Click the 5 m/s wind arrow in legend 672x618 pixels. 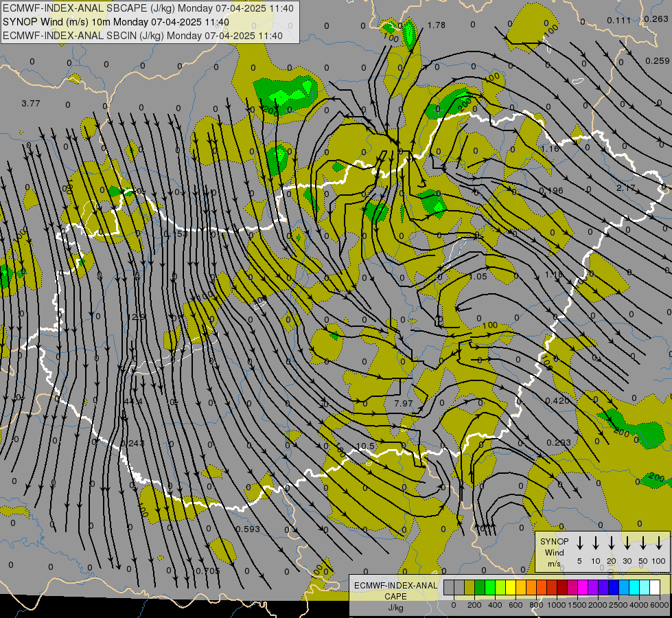point(579,543)
